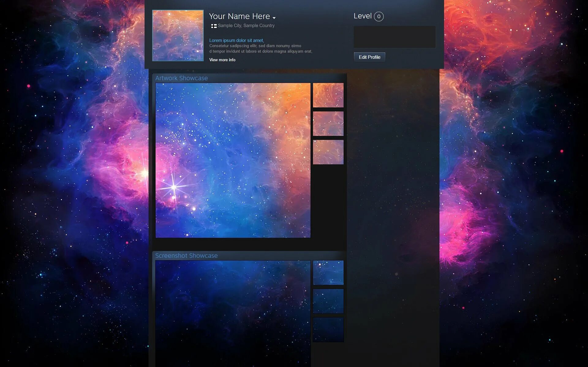The height and width of the screenshot is (367, 588).
Task: Select the bottom screenshot showcase thumbnail
Action: (328, 330)
